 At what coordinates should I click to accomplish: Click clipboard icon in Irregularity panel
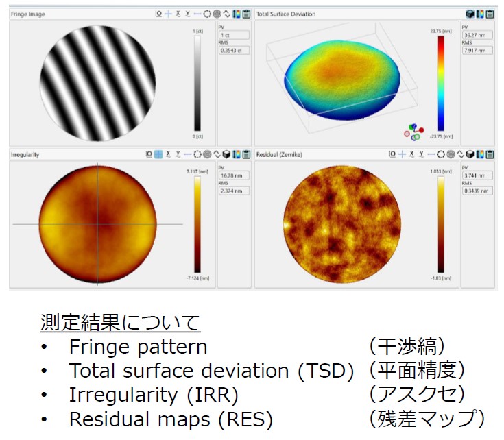coord(247,154)
